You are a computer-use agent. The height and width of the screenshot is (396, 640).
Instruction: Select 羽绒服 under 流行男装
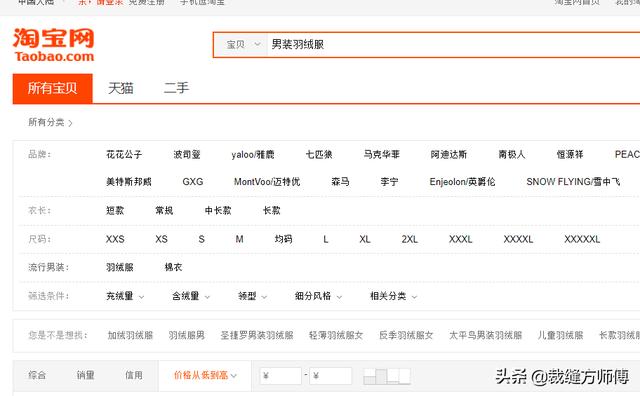(x=120, y=267)
